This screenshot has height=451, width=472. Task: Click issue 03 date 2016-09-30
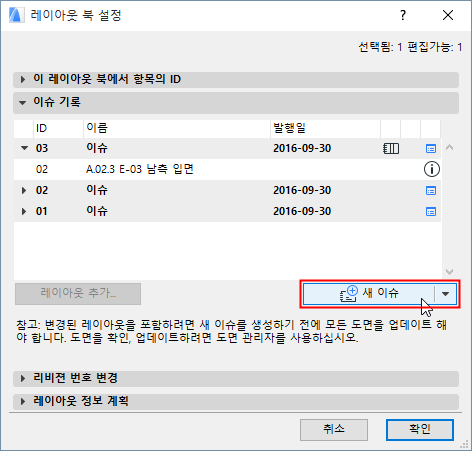click(x=302, y=148)
